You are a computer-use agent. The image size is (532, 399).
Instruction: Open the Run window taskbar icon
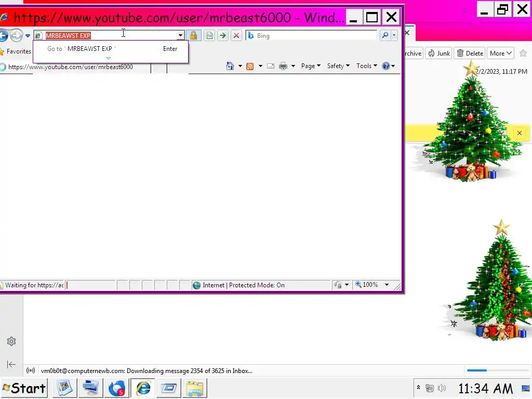pyautogui.click(x=169, y=388)
